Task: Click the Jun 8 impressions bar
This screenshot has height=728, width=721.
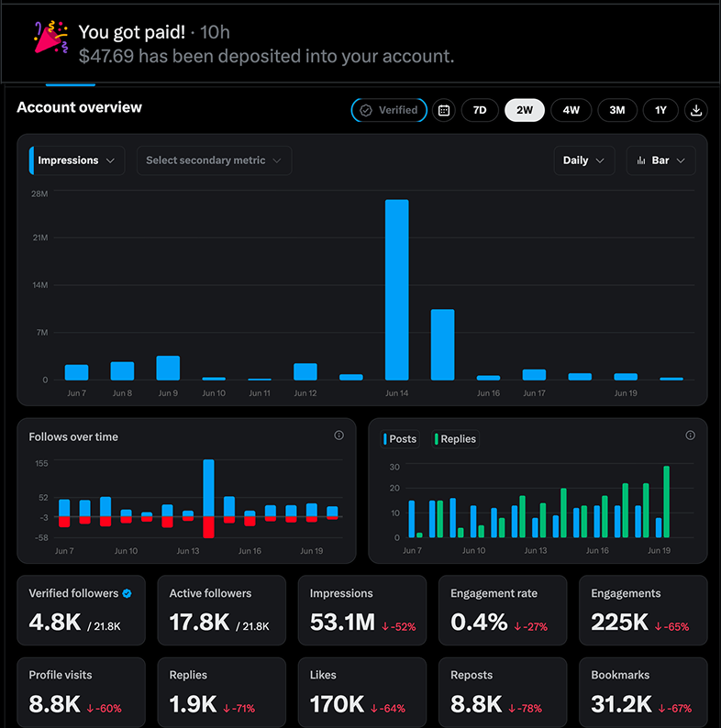Action: (122, 370)
